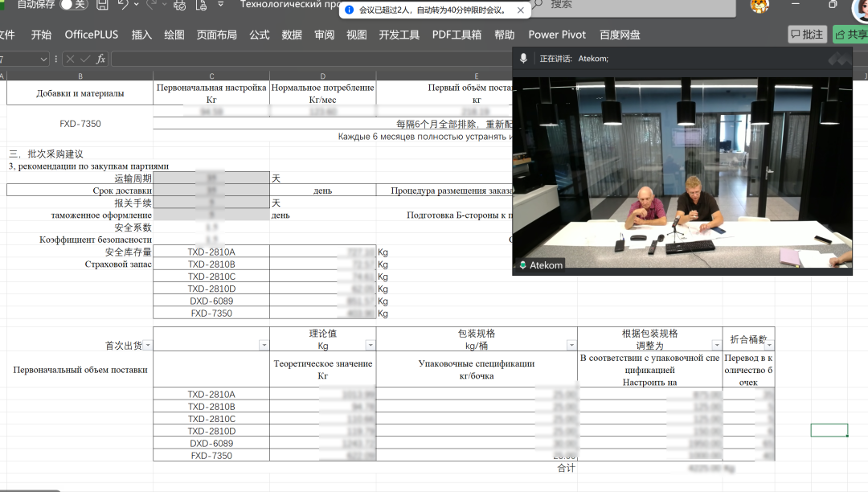
Task: Open filter dropdown for 根据包装规格调整为 column
Action: (716, 346)
